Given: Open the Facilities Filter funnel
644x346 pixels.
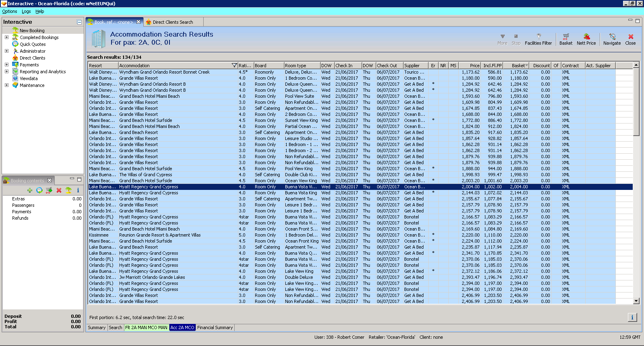Looking at the screenshot, I should pyautogui.click(x=538, y=39).
